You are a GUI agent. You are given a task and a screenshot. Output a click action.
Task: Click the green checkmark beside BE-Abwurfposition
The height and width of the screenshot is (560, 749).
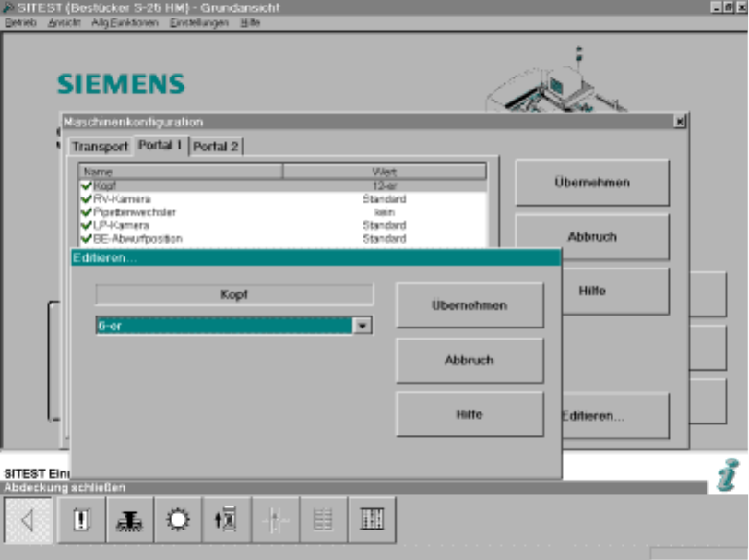click(x=87, y=238)
